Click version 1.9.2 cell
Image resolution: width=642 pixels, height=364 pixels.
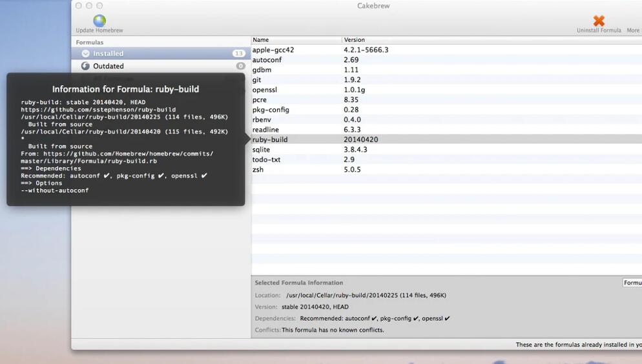pyautogui.click(x=352, y=80)
